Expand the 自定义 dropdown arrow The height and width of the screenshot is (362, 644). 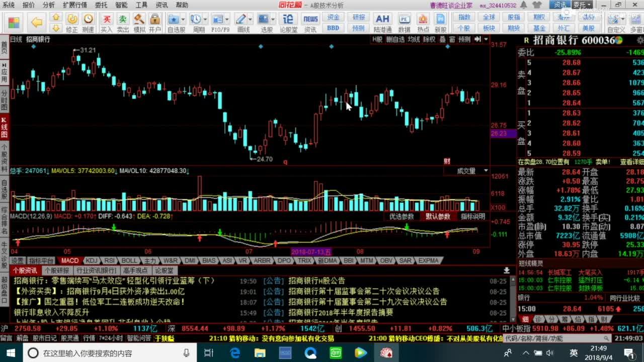pyautogui.click(x=624, y=19)
